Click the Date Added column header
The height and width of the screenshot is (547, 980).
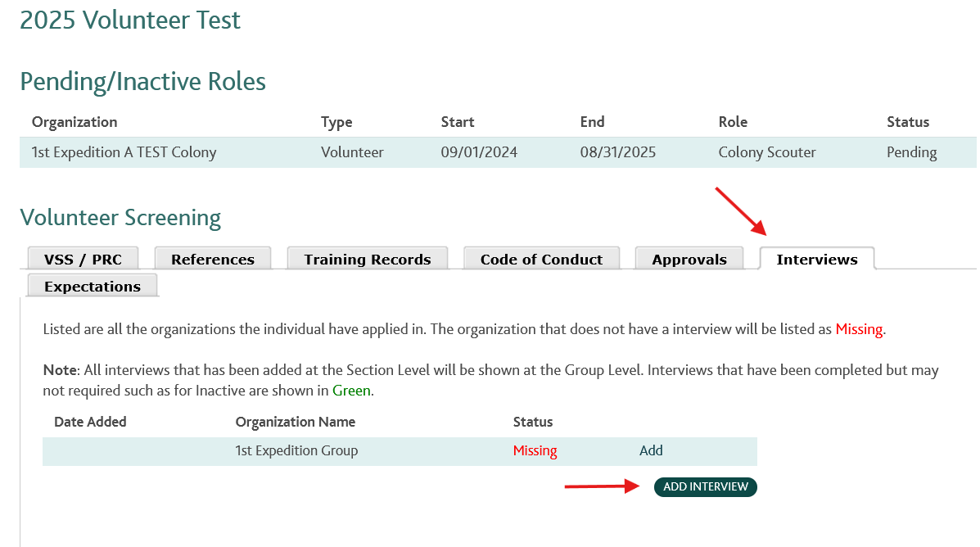pyautogui.click(x=90, y=422)
